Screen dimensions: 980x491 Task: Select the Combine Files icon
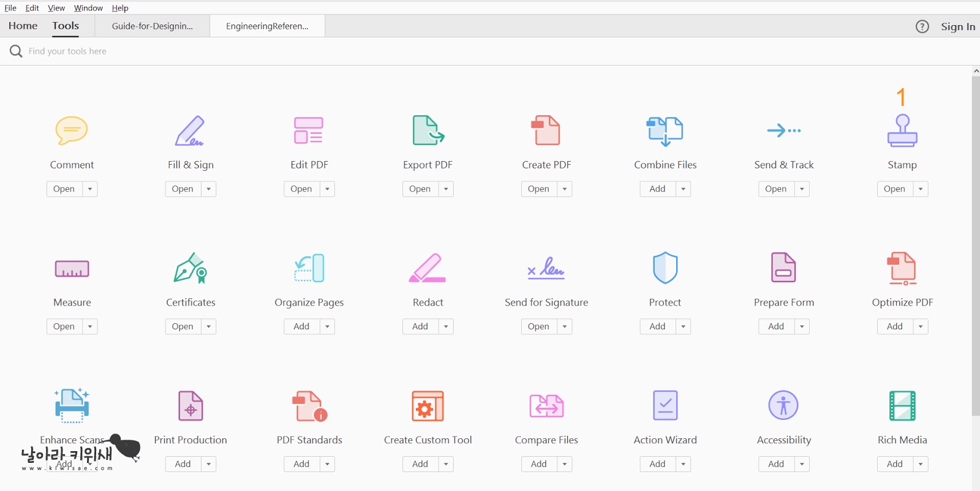pyautogui.click(x=665, y=131)
